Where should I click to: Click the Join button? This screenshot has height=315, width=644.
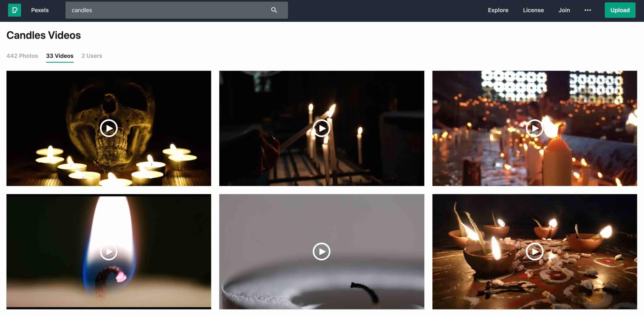(x=564, y=10)
